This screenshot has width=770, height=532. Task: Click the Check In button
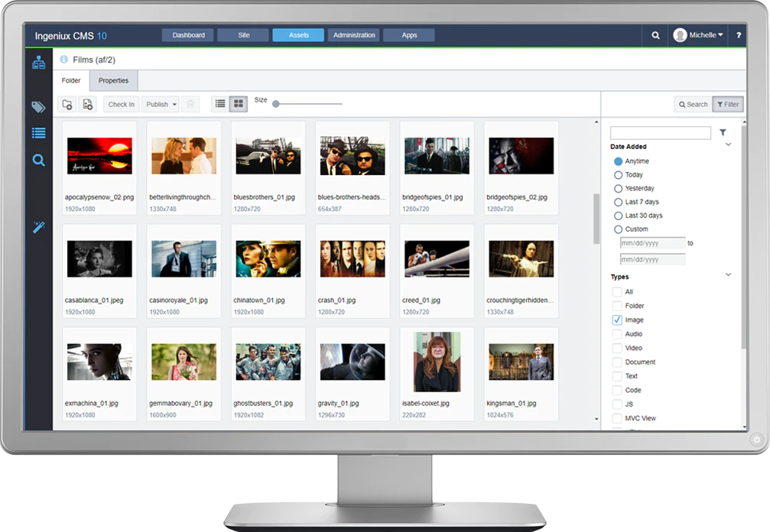click(122, 104)
